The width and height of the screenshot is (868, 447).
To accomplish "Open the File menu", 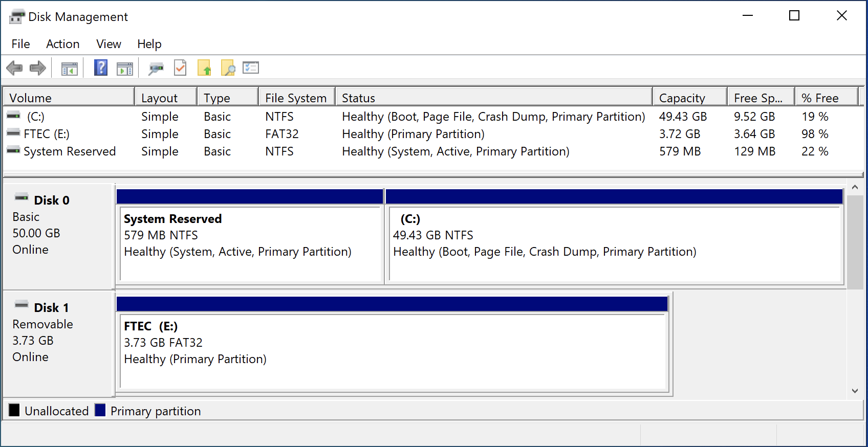I will pos(20,44).
